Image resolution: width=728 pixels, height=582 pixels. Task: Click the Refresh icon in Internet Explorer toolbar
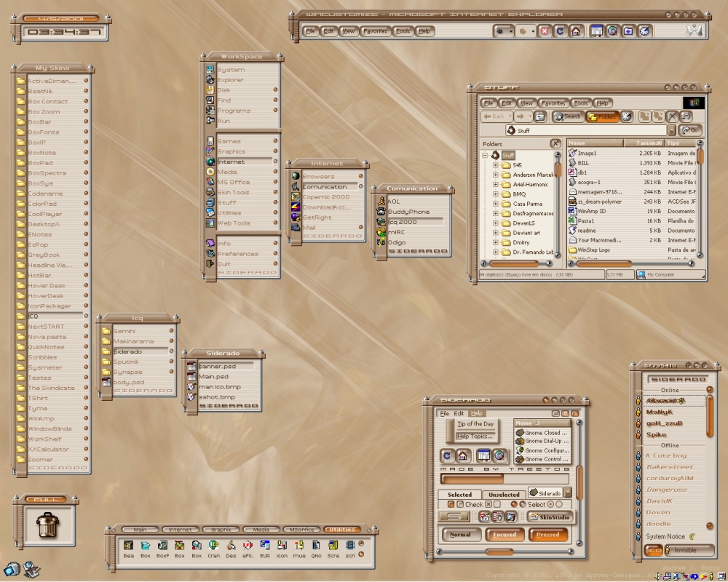(560, 31)
